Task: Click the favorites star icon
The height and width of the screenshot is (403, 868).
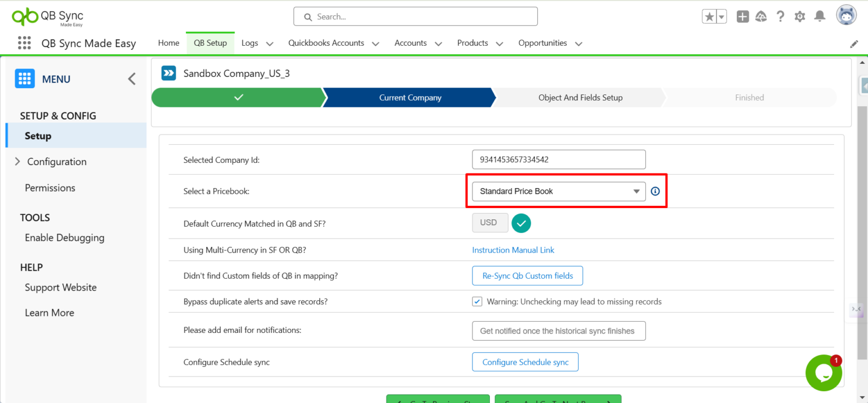Action: click(709, 17)
